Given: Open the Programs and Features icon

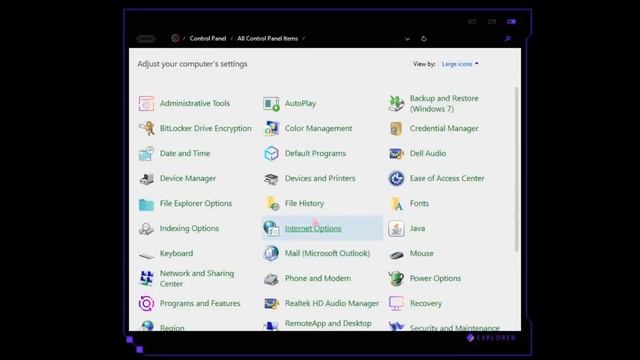Looking at the screenshot, I should [x=146, y=304].
